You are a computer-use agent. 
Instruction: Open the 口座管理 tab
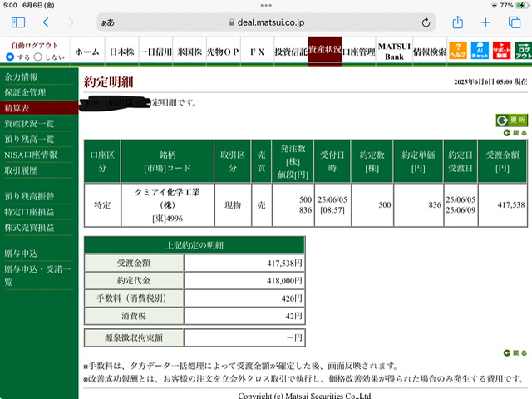tap(359, 52)
